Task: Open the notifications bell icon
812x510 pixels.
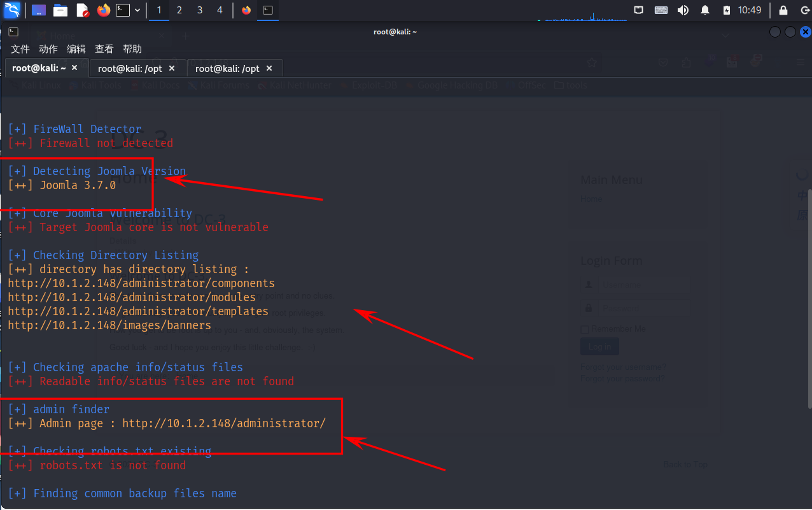Action: coord(705,10)
